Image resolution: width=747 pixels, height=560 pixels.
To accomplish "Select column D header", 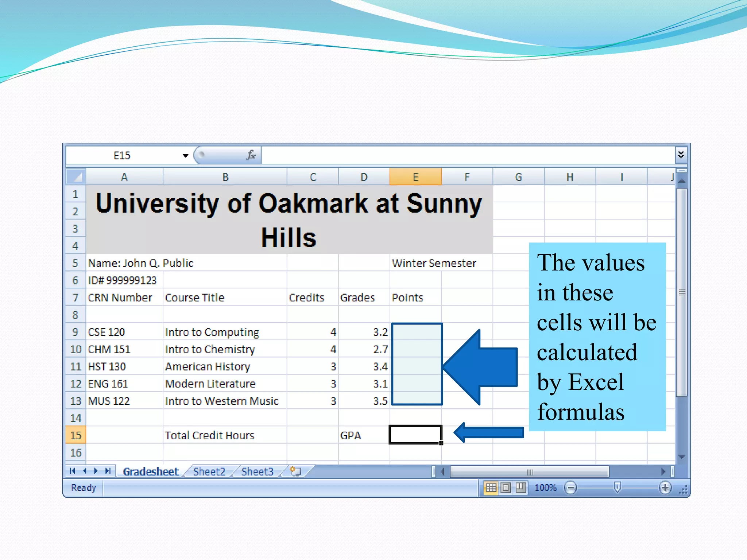I will (x=364, y=177).
